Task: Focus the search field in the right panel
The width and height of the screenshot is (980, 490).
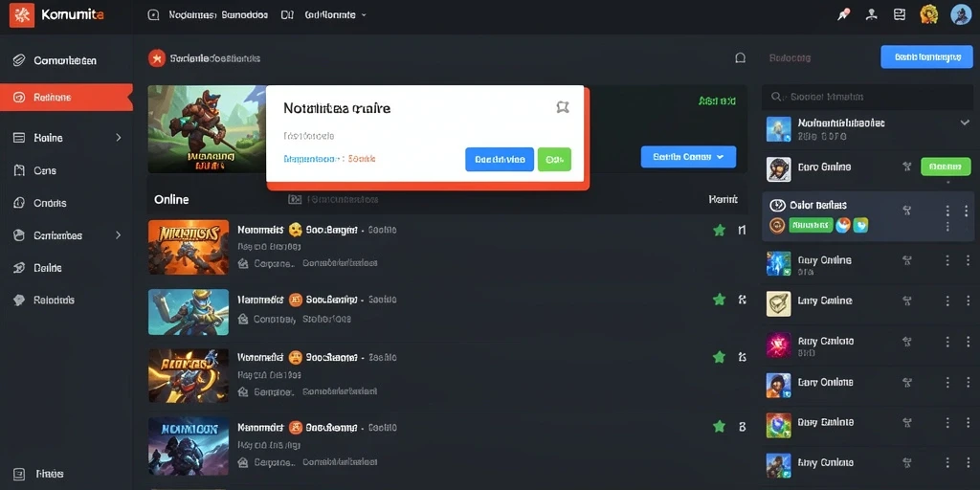Action: click(x=867, y=97)
